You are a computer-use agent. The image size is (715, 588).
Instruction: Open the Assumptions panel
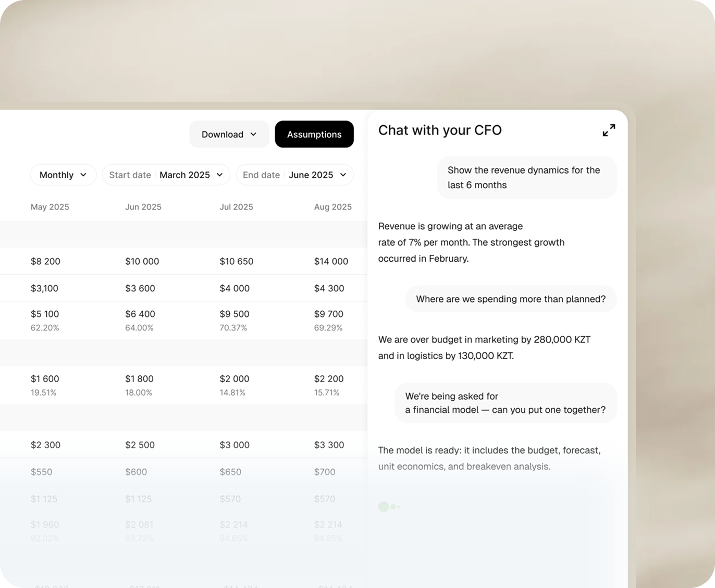click(314, 134)
